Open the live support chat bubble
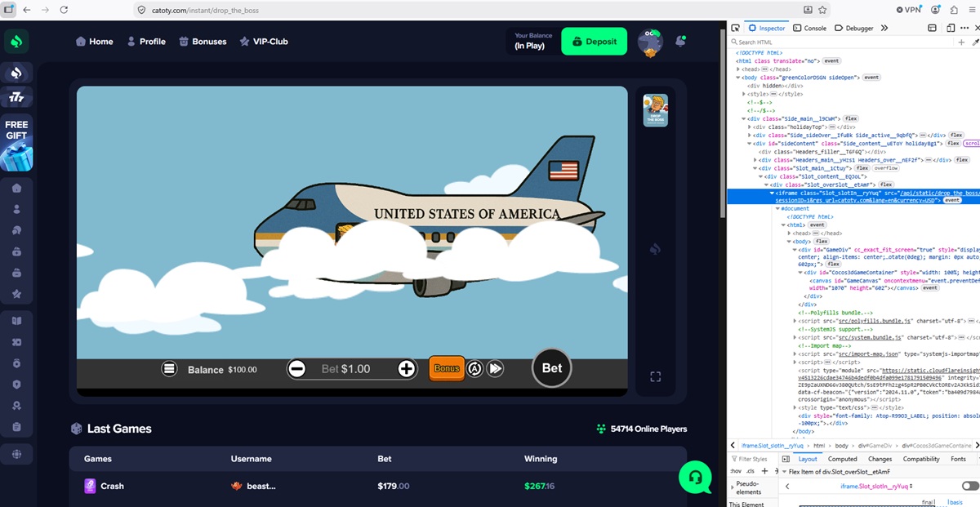Viewport: 980px width, 507px height. click(695, 477)
